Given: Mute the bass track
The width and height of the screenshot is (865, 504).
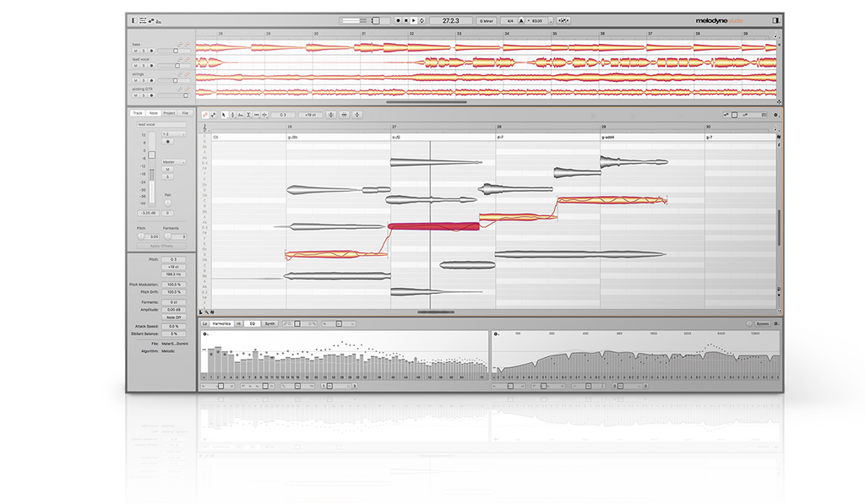Looking at the screenshot, I should [x=136, y=51].
